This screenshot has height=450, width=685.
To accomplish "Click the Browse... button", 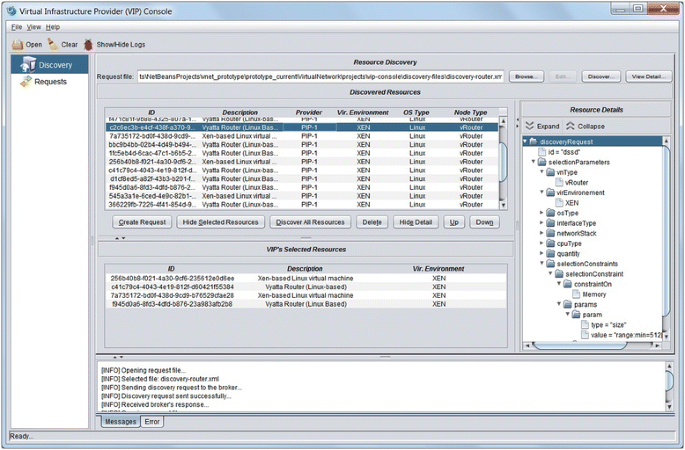I will 526,76.
